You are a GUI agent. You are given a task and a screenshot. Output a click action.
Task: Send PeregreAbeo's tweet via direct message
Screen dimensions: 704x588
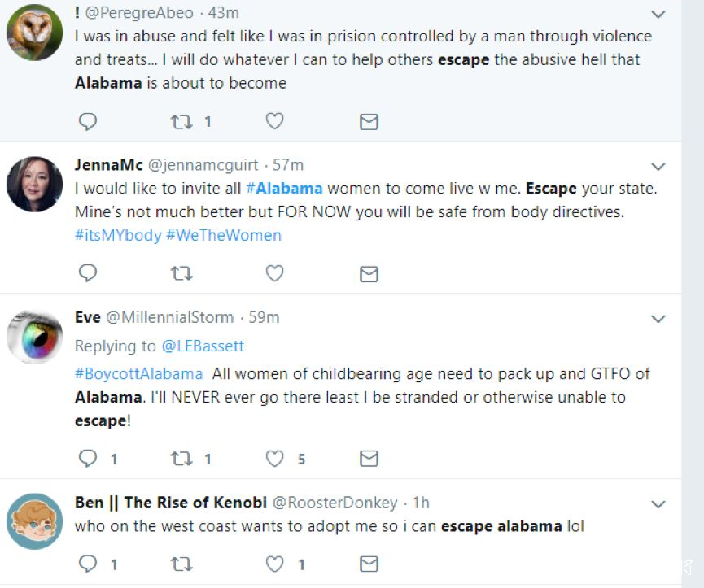coord(369,122)
